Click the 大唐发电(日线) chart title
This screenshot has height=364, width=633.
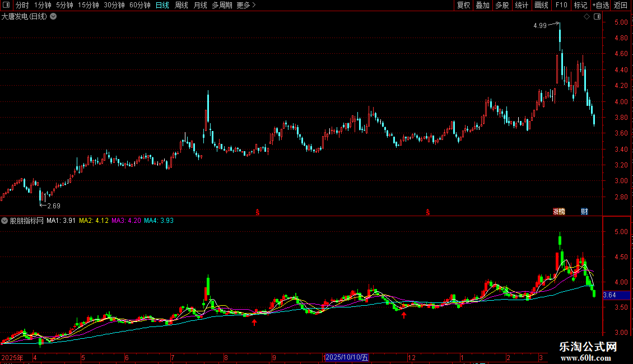coord(24,17)
